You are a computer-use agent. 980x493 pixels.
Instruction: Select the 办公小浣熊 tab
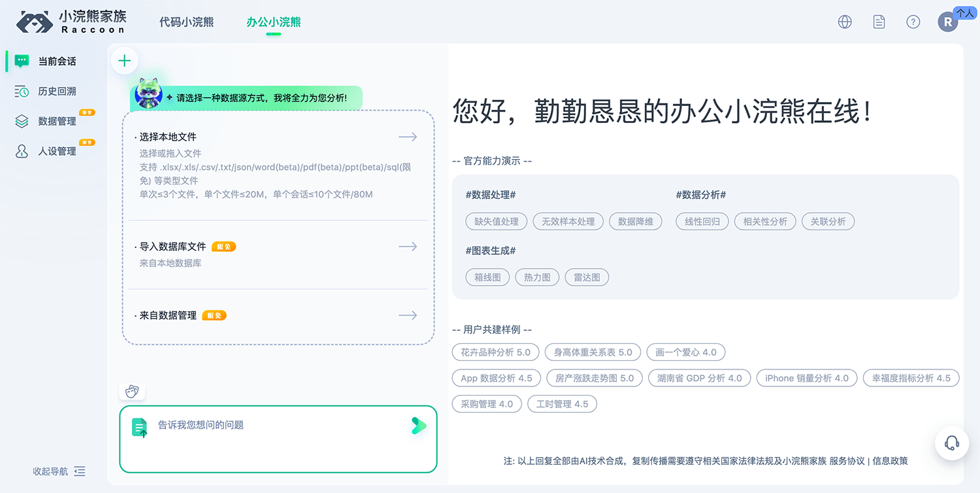point(274,20)
